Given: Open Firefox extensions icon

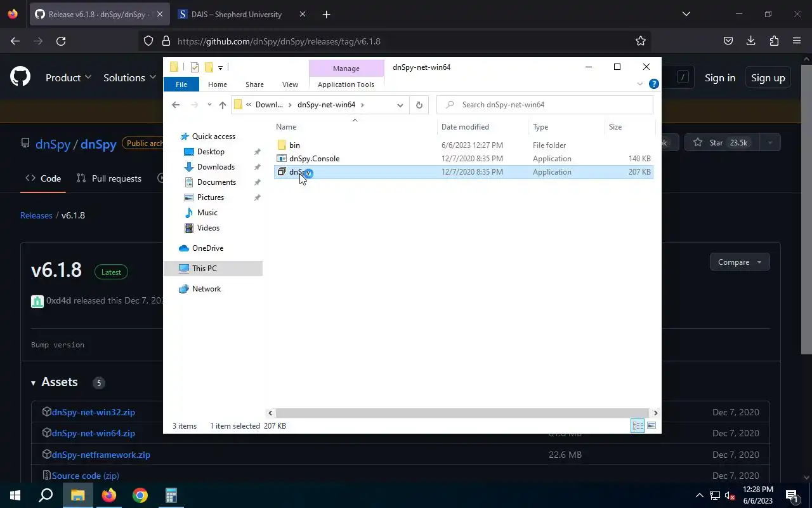Looking at the screenshot, I should pos(774,41).
